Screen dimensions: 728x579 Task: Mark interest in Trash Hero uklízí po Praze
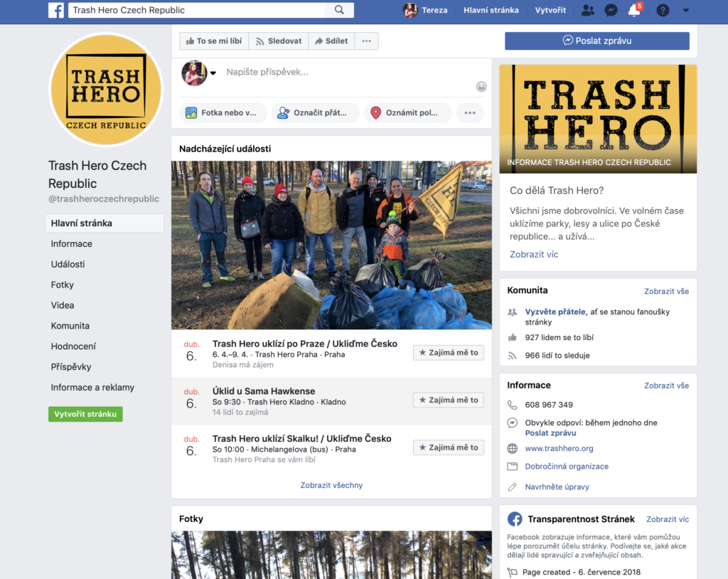(449, 353)
